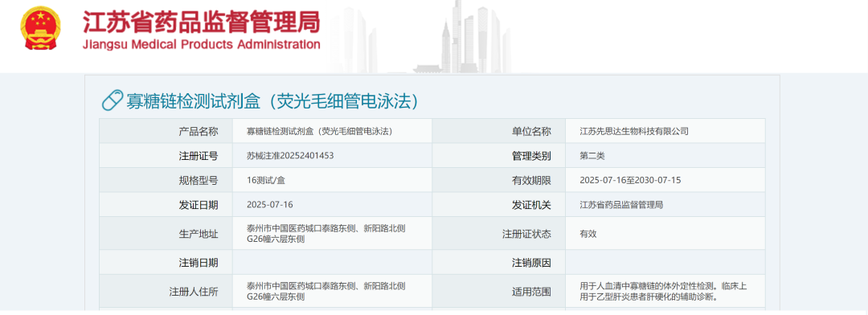Click the 生产地址 label cell
Screen dimensions: 868x315
pos(166,233)
